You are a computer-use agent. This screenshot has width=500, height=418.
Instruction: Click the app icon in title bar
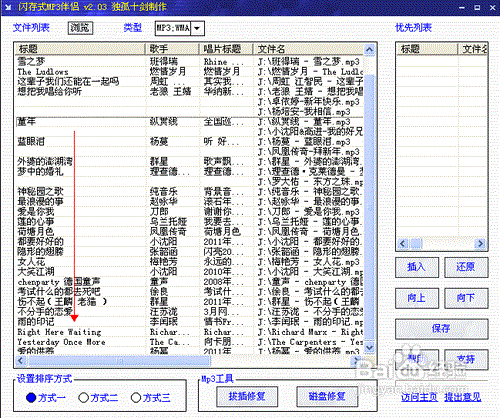point(8,7)
